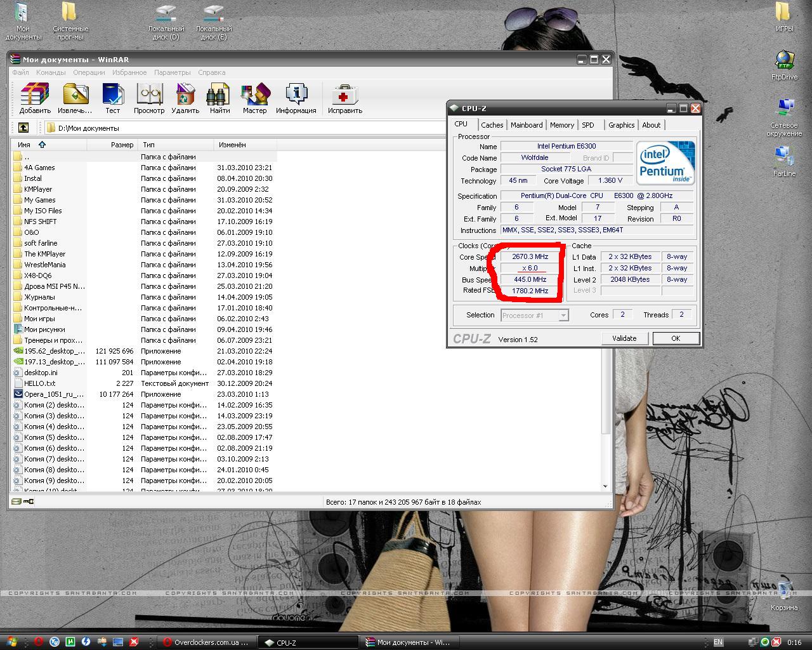Screen dimensions: 812x650
Task: Switch to the Mainboard tab
Action: pyautogui.click(x=527, y=125)
